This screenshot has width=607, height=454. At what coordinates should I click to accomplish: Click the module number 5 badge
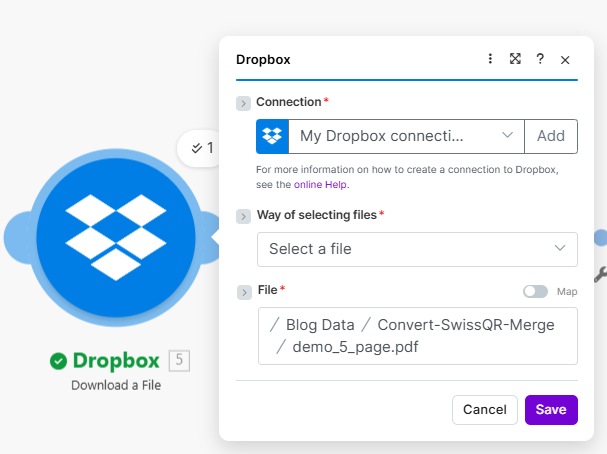[x=178, y=360]
